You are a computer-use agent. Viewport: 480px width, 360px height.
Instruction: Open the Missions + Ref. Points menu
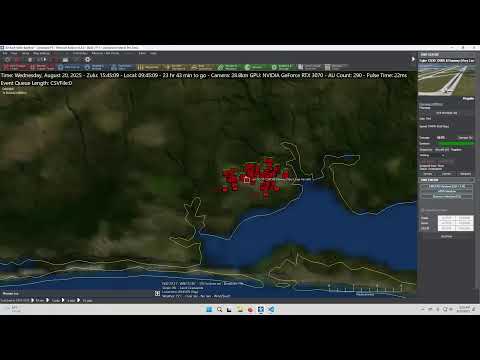[105, 53]
